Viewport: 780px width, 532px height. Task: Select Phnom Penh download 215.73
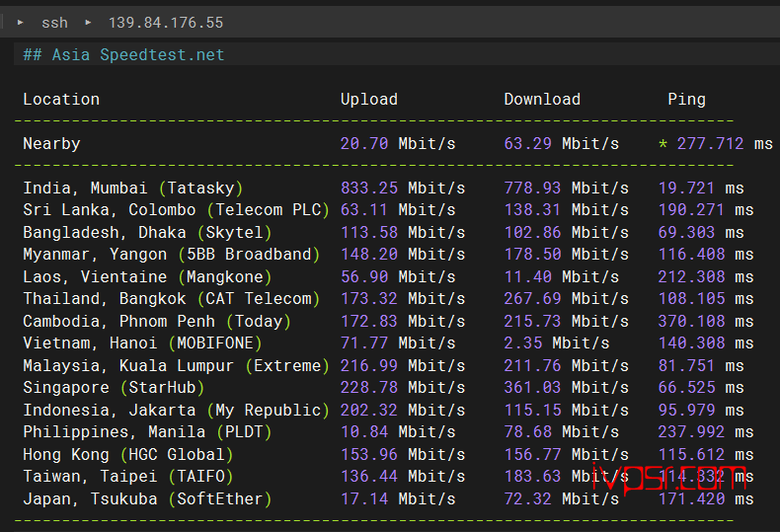point(532,321)
